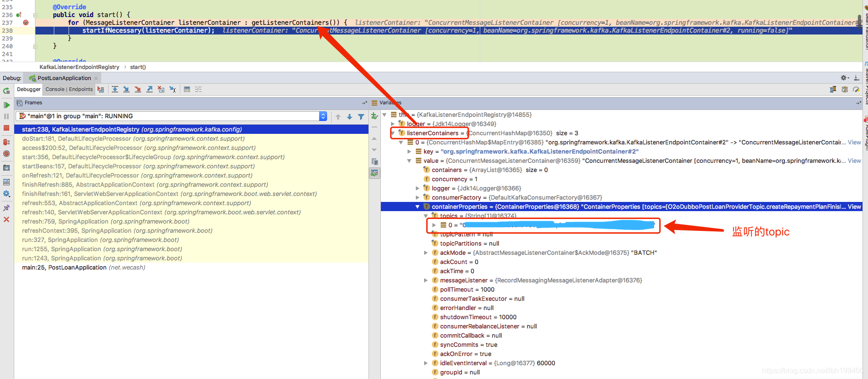Viewport: 868px width, 379px height.
Task: Expand the idleEventInterval node
Action: pyautogui.click(x=426, y=363)
